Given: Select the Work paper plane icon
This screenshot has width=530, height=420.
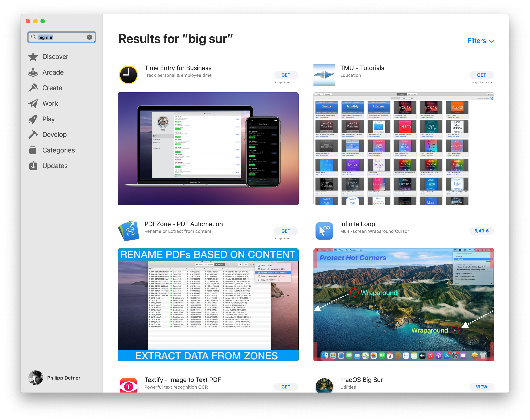Looking at the screenshot, I should pos(33,103).
